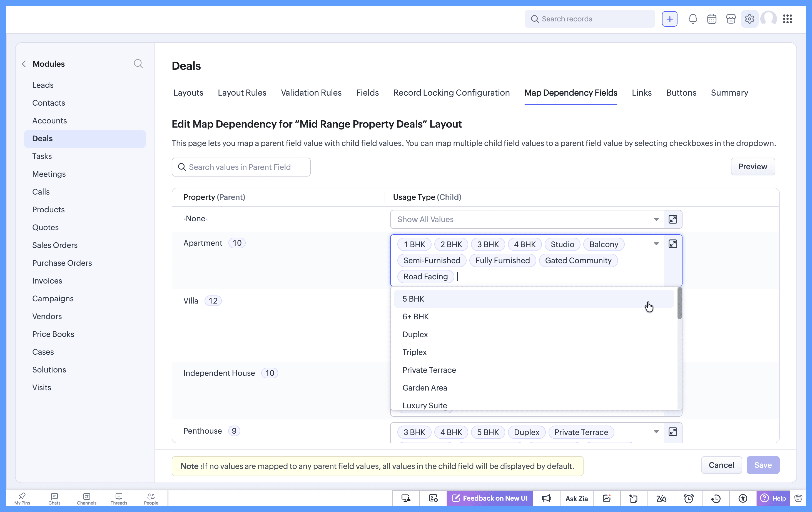812x512 pixels.
Task: Focus the Search values in Parent Field box
Action: (241, 167)
